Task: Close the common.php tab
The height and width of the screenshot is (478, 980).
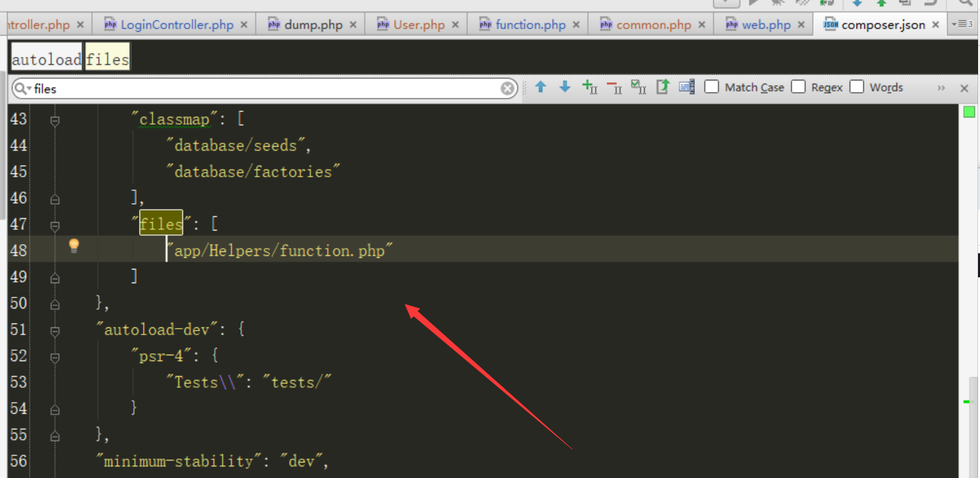Action: pyautogui.click(x=702, y=25)
